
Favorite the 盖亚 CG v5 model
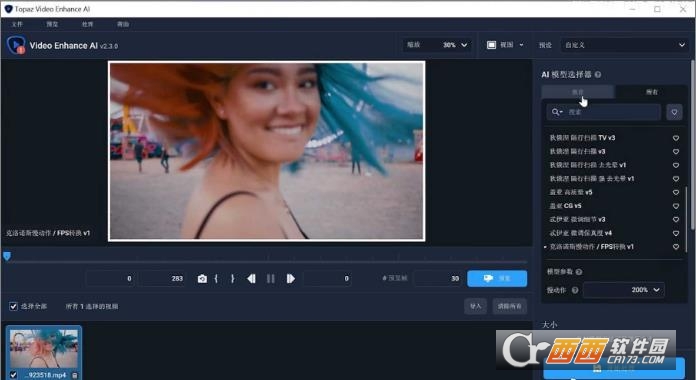676,206
